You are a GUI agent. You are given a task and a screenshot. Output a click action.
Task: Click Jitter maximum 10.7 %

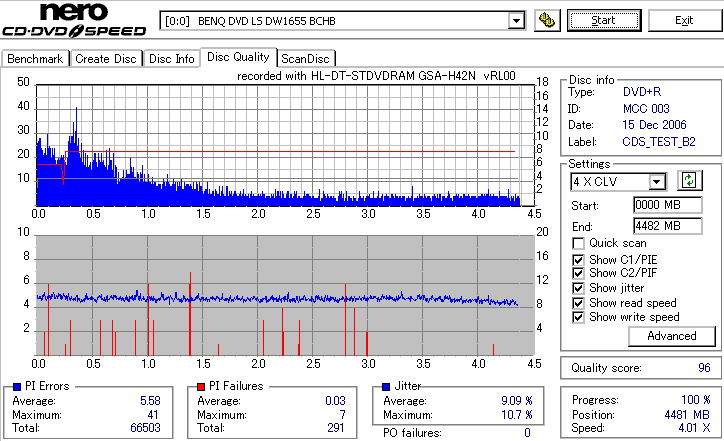pos(517,415)
